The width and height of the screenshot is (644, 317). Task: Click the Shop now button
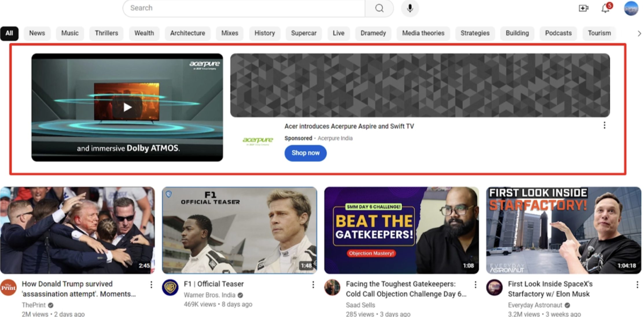(x=305, y=153)
